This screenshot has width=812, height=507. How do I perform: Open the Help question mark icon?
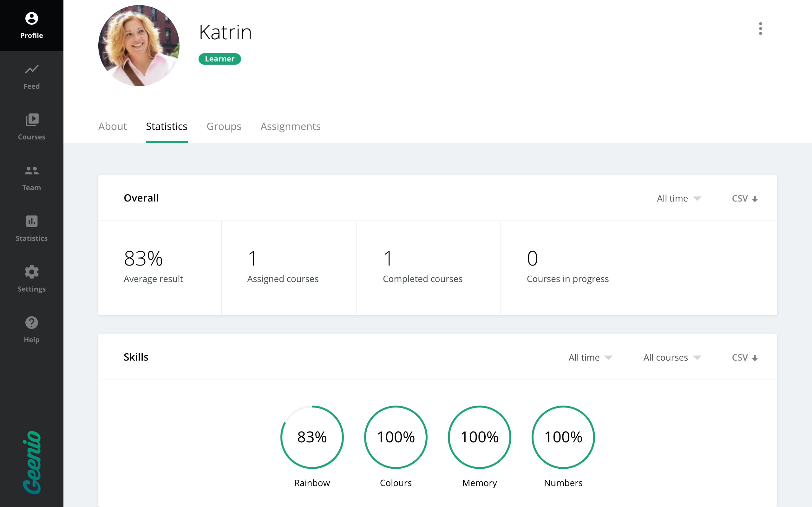pos(31,330)
